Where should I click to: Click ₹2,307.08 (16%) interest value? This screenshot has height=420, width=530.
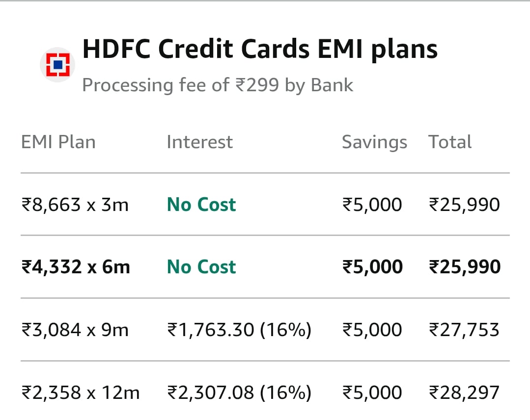point(239,393)
